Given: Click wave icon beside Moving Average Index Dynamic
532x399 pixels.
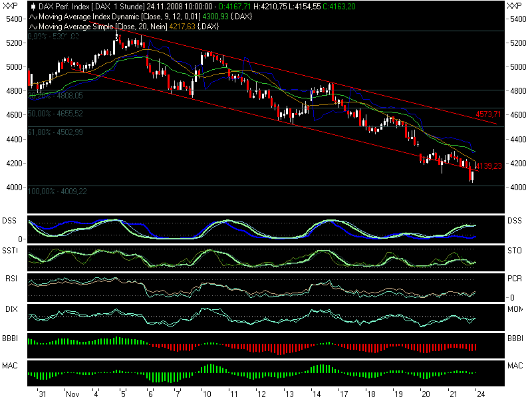Looking at the screenshot, I should coord(33,16).
